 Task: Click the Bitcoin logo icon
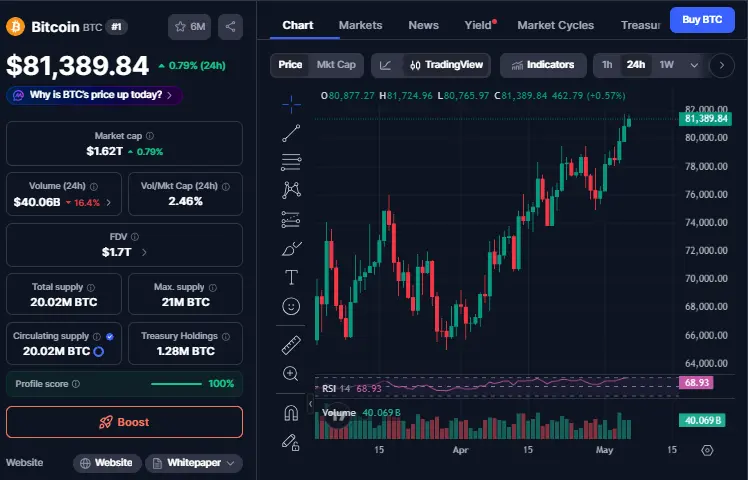click(15, 27)
